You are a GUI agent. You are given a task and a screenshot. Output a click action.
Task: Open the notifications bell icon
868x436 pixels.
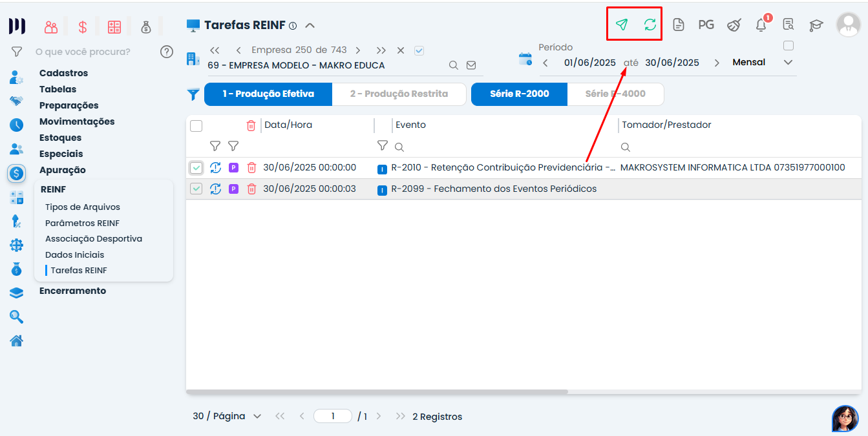click(x=761, y=25)
